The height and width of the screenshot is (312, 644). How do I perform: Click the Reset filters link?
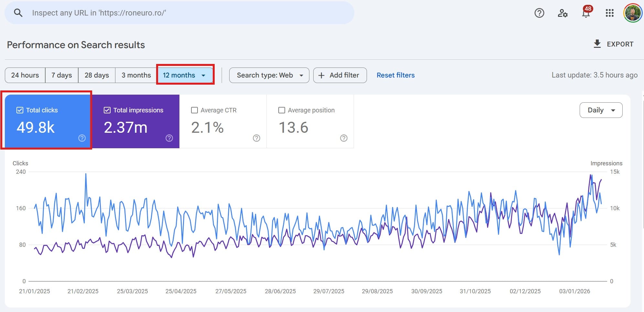tap(395, 75)
